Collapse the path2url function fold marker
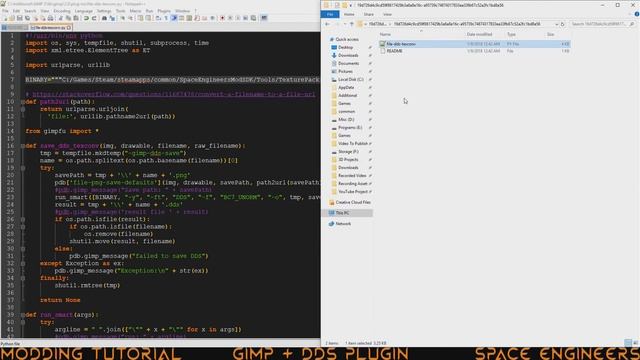Image resolution: width=640 pixels, height=360 pixels. (23, 102)
